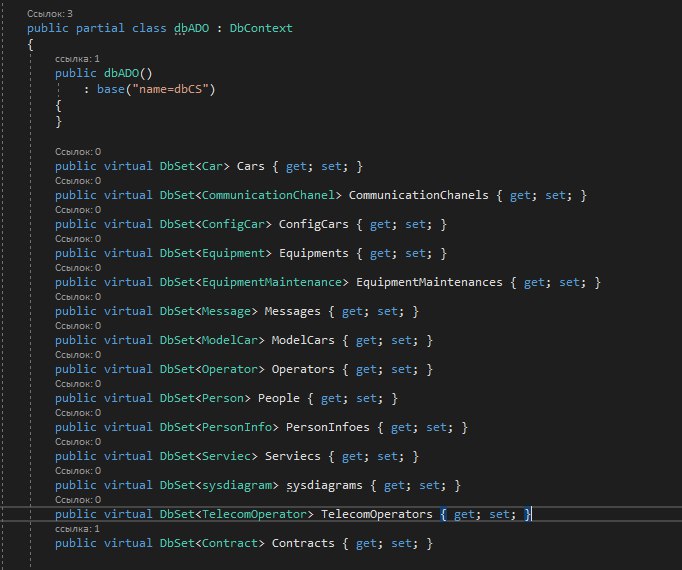Viewport: 682px width, 570px height.
Task: Click the EquipmentMaintenances property name
Action: (429, 282)
